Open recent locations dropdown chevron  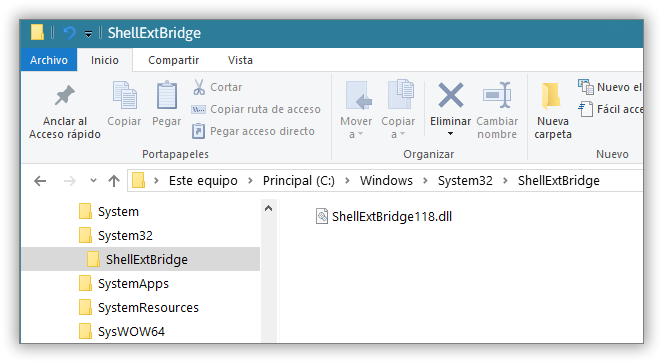coord(93,181)
